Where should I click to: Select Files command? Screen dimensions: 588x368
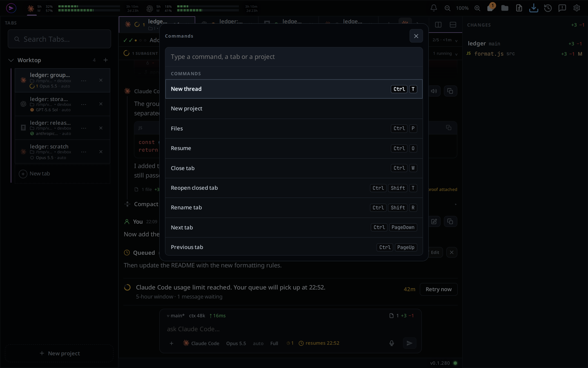pyautogui.click(x=294, y=129)
